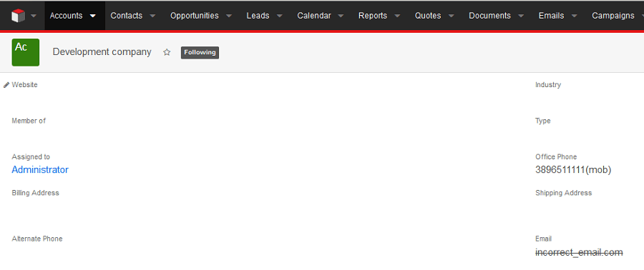Expand the Opportunities dropdown arrow
The height and width of the screenshot is (270, 644).
[x=229, y=16]
